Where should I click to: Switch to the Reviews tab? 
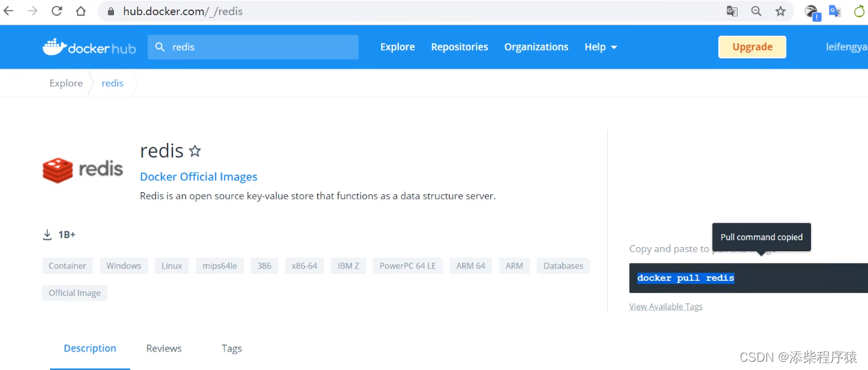pos(164,348)
